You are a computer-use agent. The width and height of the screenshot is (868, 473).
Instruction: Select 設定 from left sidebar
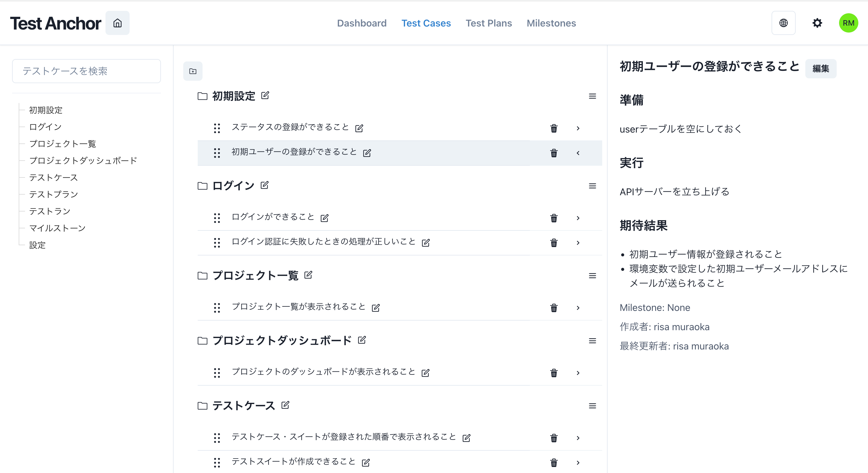[36, 245]
